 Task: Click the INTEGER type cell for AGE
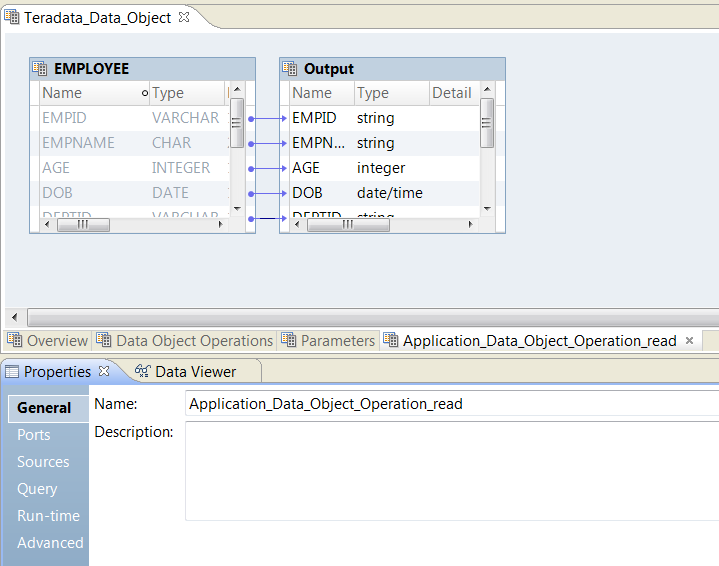(x=181, y=167)
